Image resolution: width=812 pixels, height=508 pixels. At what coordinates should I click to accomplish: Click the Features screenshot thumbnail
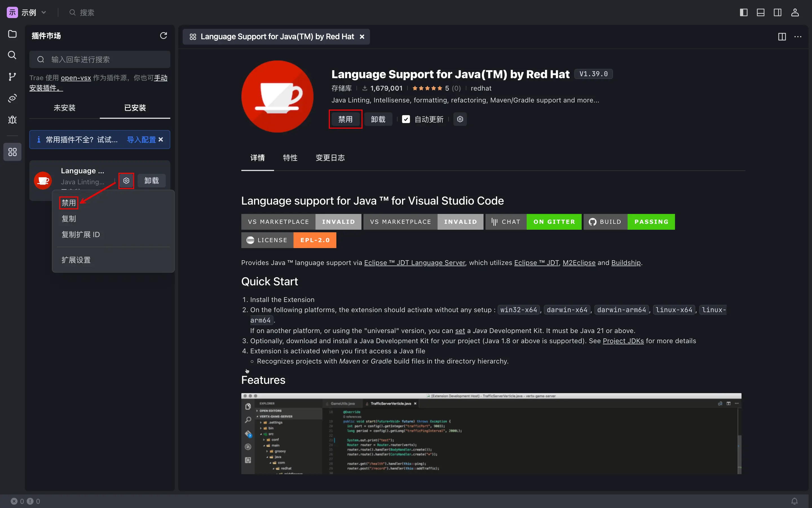491,433
